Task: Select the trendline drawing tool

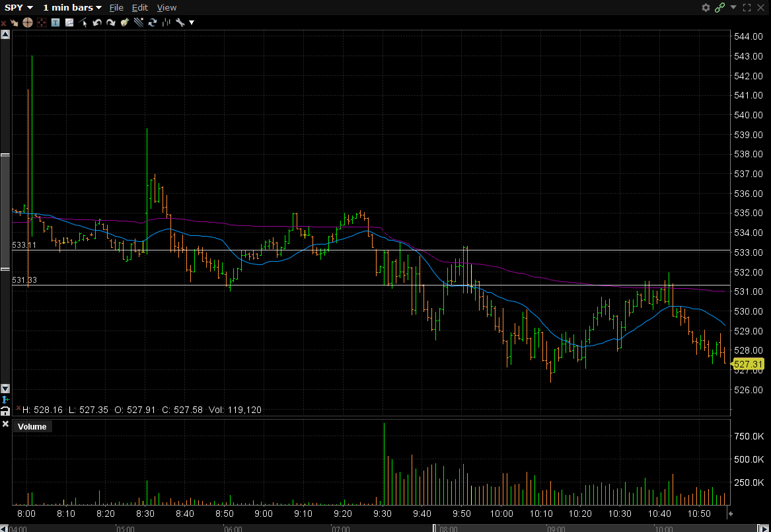Action: pyautogui.click(x=83, y=22)
